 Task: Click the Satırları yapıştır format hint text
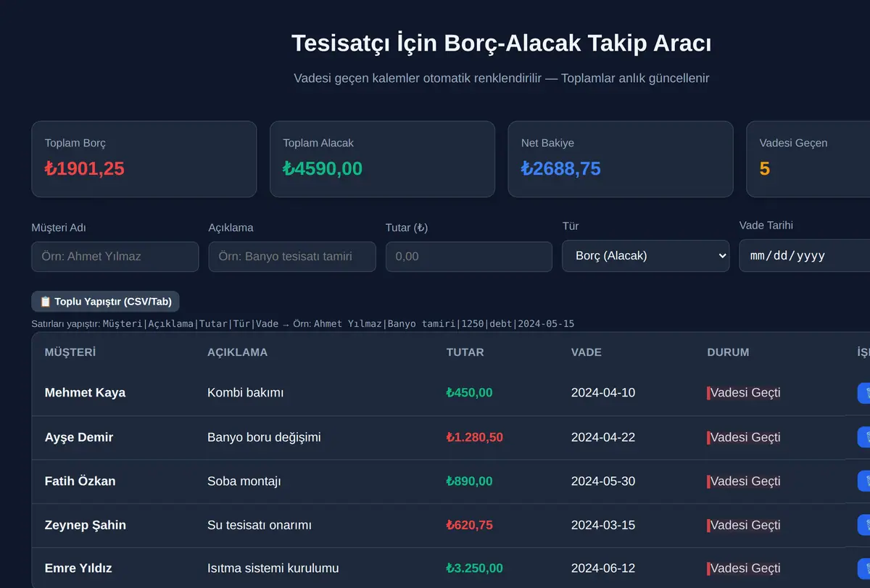click(303, 323)
